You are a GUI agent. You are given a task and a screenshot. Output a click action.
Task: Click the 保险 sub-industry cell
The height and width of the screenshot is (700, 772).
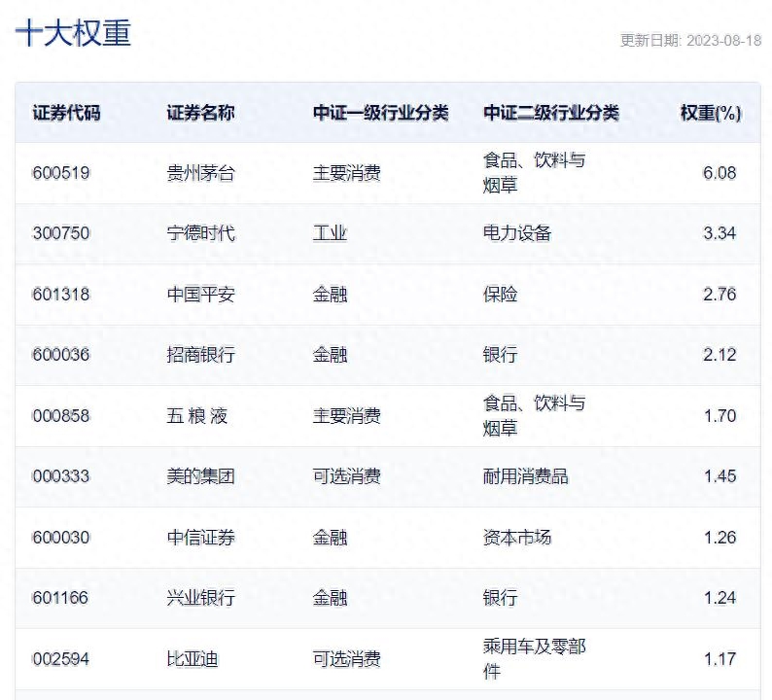[x=500, y=295]
